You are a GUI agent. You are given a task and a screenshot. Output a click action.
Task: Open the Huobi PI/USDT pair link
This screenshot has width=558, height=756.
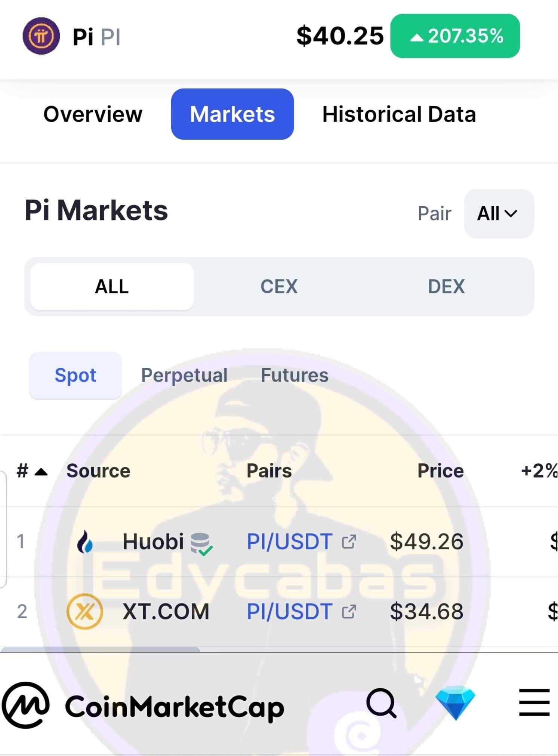(290, 542)
